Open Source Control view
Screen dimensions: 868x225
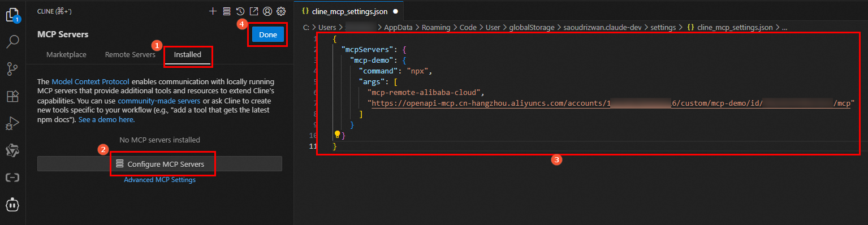[x=12, y=69]
